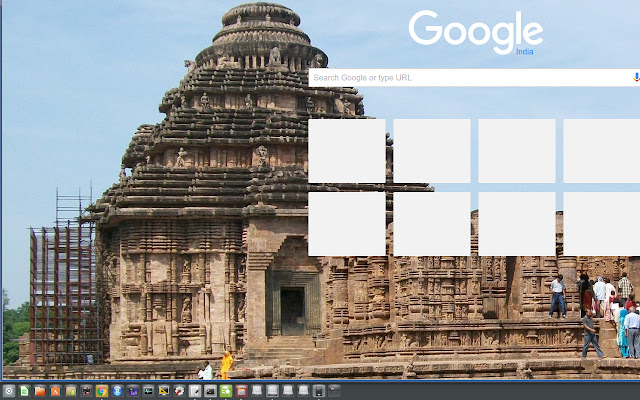Open the red window icon in the taskbar
This screenshot has height=400, width=640.
click(242, 391)
